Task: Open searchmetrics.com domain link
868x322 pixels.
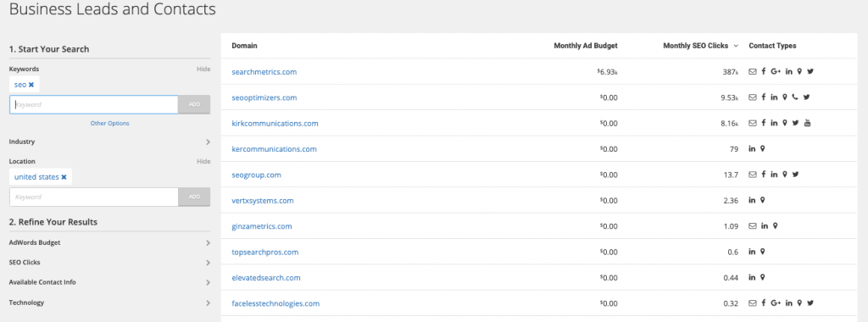Action: [x=264, y=72]
